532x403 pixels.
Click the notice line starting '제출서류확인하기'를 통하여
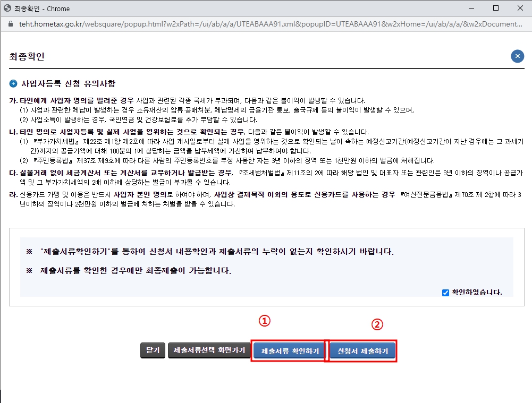[x=217, y=252]
